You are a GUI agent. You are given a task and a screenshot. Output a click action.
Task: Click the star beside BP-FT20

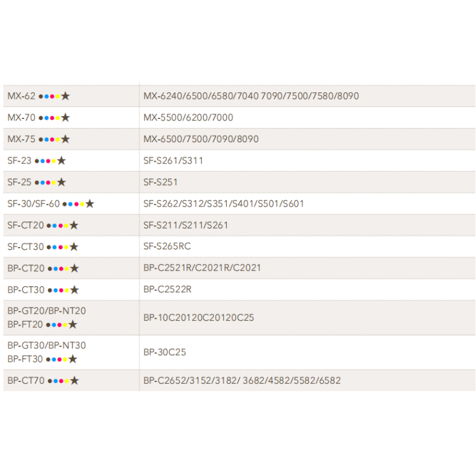(x=73, y=324)
